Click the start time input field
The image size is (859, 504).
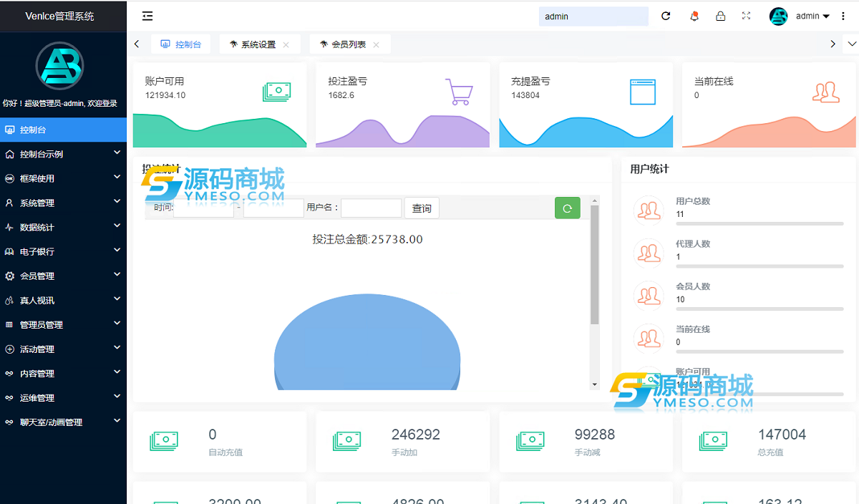click(x=203, y=208)
